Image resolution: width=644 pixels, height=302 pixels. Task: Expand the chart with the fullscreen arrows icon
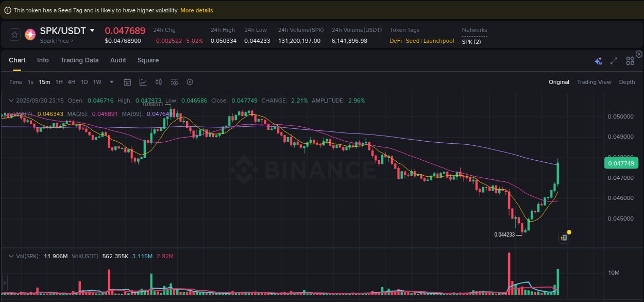(x=614, y=60)
